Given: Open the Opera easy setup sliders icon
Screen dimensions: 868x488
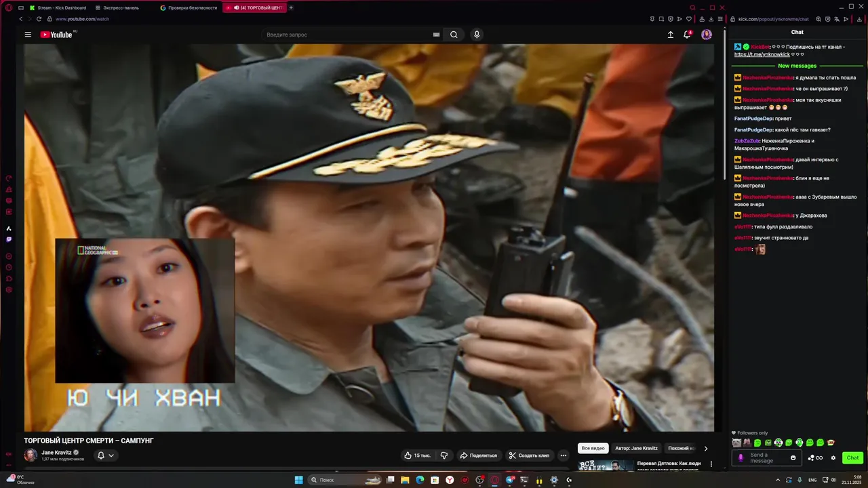Looking at the screenshot, I should click(720, 19).
